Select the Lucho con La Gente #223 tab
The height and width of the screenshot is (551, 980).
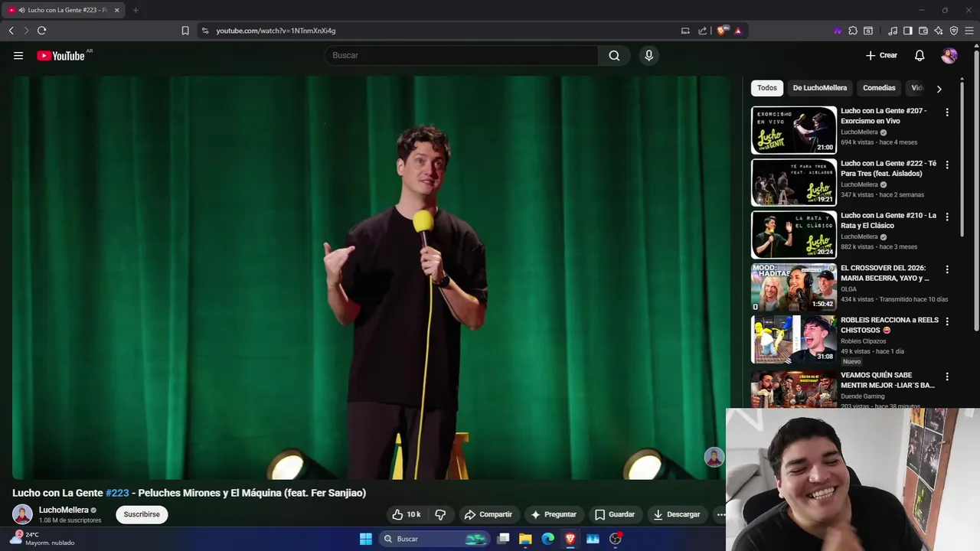pos(63,10)
